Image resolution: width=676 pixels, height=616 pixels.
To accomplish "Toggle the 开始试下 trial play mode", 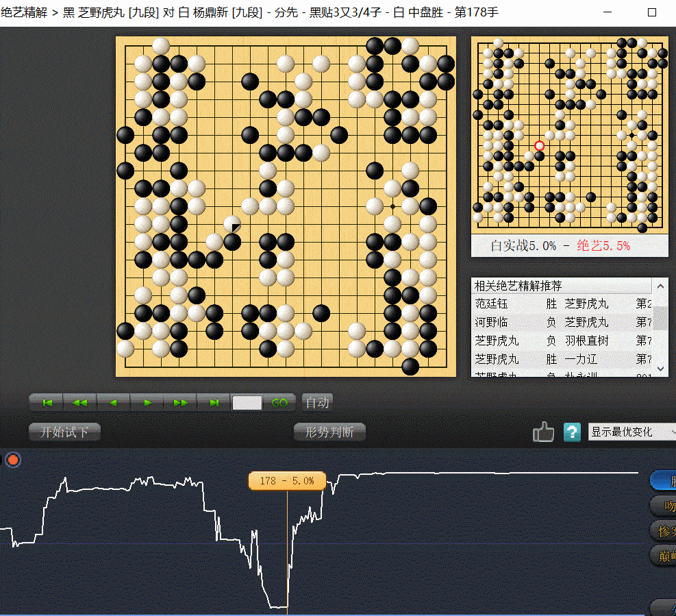I will (64, 432).
